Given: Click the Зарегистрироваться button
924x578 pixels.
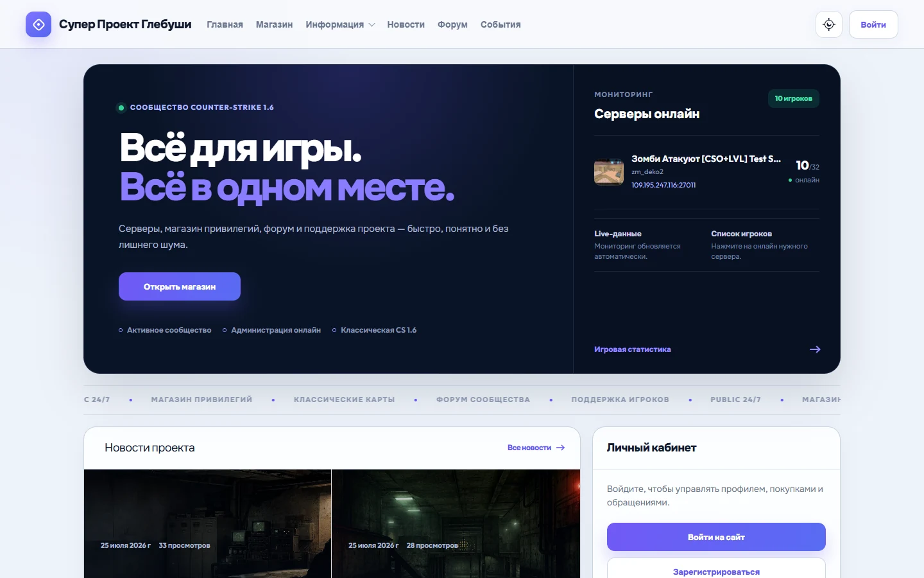Looking at the screenshot, I should click(716, 571).
